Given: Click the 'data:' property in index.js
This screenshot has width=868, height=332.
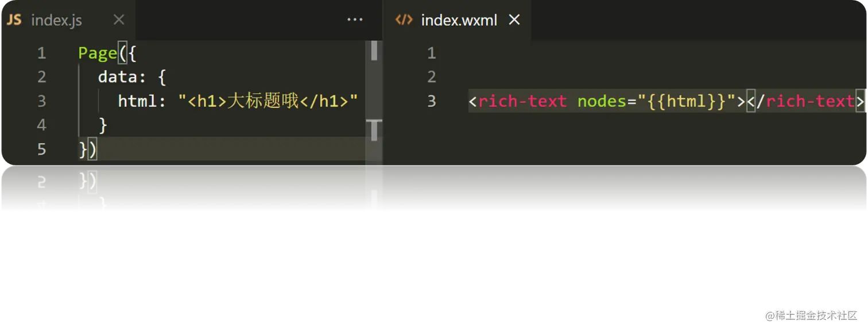Looking at the screenshot, I should [122, 77].
